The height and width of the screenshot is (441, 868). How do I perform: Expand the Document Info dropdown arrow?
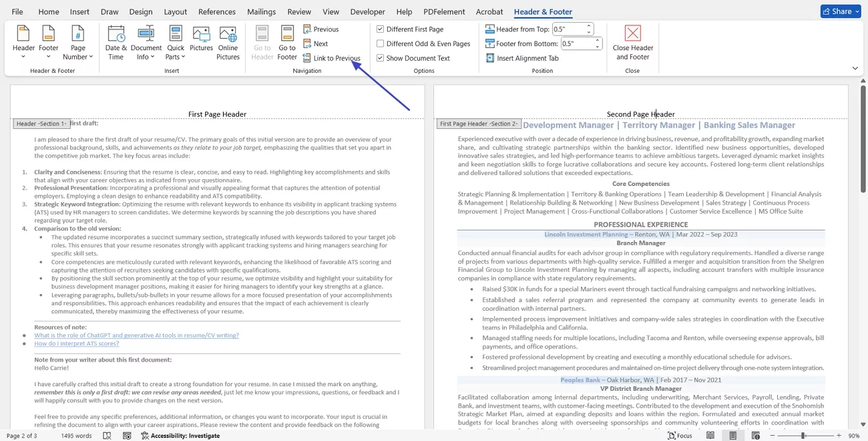(x=153, y=57)
